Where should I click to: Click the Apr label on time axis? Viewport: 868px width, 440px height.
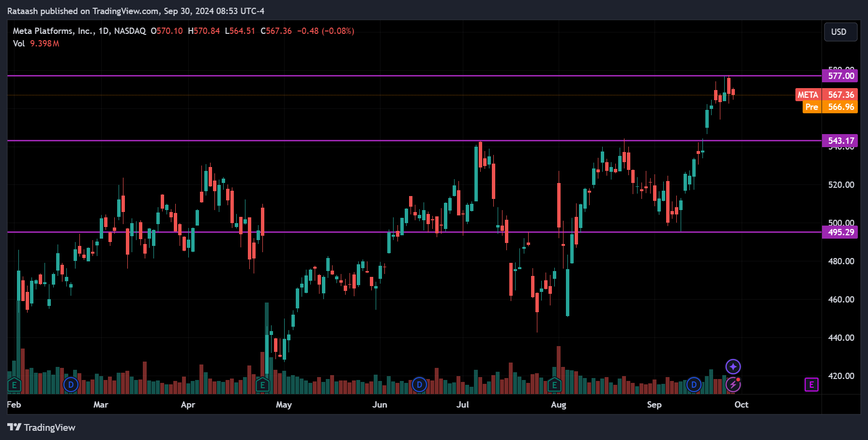click(188, 405)
